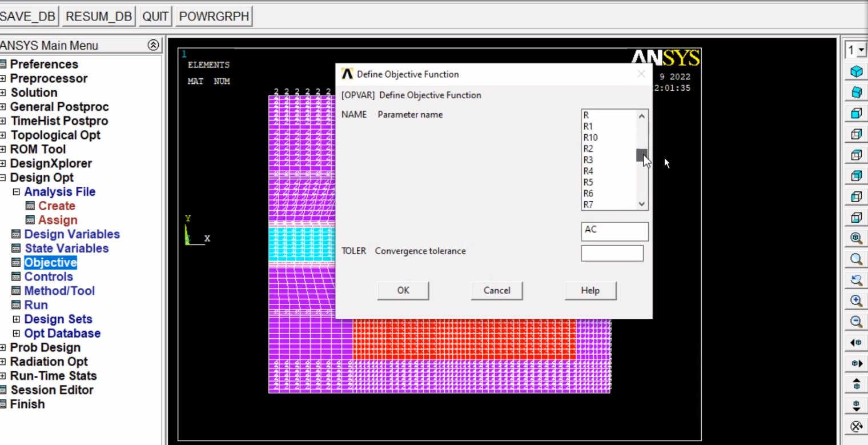Select parameter R5 in the list
The width and height of the screenshot is (868, 445).
coord(609,182)
